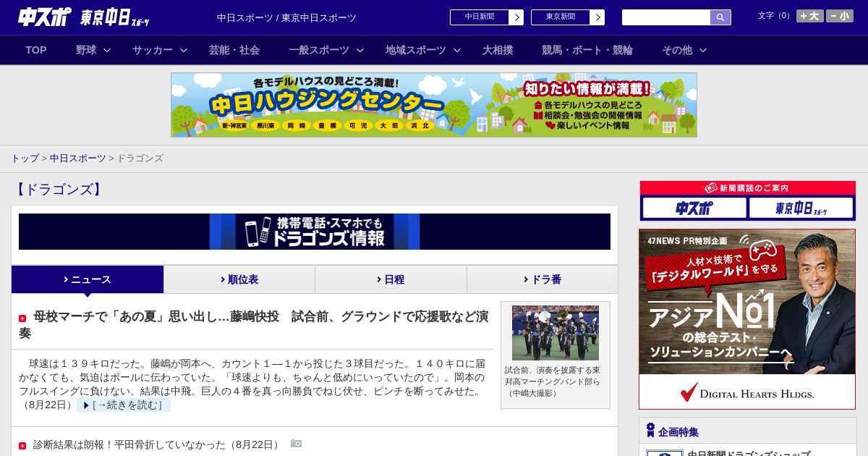The image size is (868, 456).
Task: Expand the 野球 dropdown chevron
Action: (x=107, y=50)
